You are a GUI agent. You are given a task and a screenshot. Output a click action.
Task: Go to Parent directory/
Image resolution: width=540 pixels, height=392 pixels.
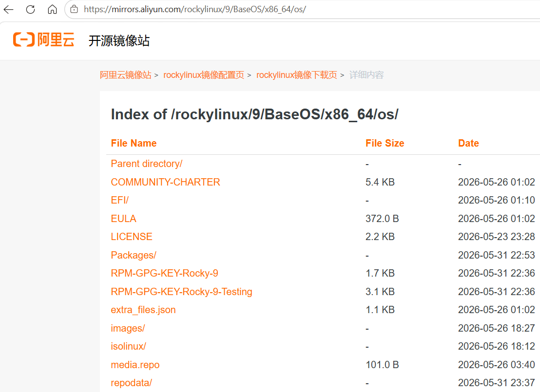pos(146,164)
